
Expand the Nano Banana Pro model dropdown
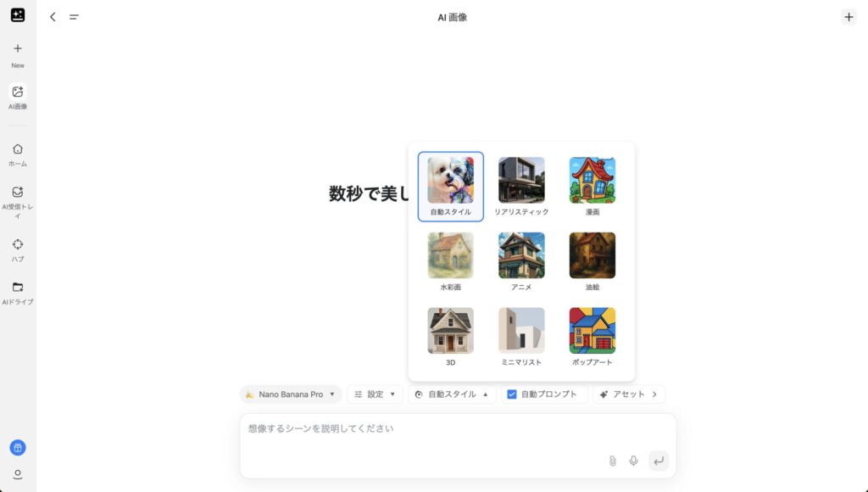pos(291,394)
